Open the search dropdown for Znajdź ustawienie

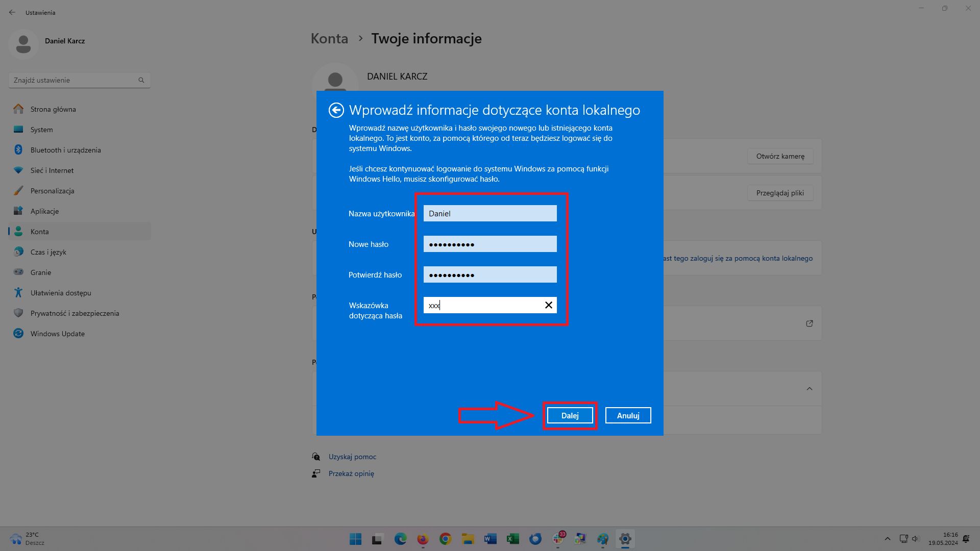pos(141,80)
